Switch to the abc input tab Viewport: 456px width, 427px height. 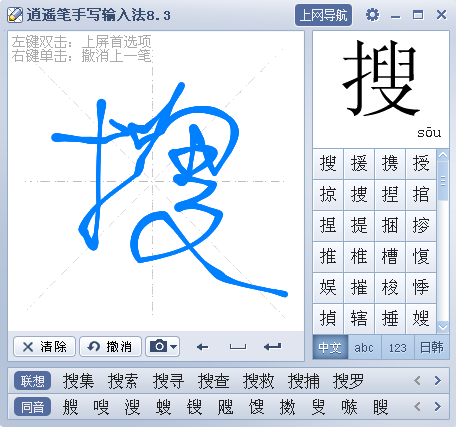coord(364,347)
